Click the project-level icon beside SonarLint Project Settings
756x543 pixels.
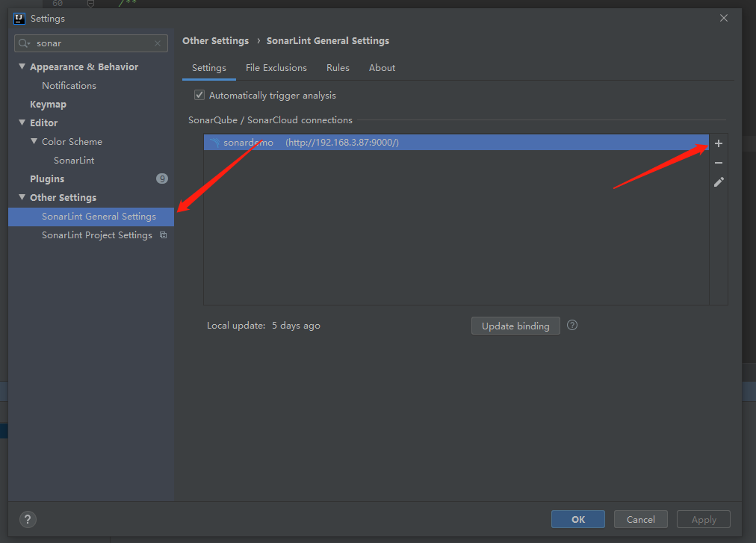click(x=164, y=235)
